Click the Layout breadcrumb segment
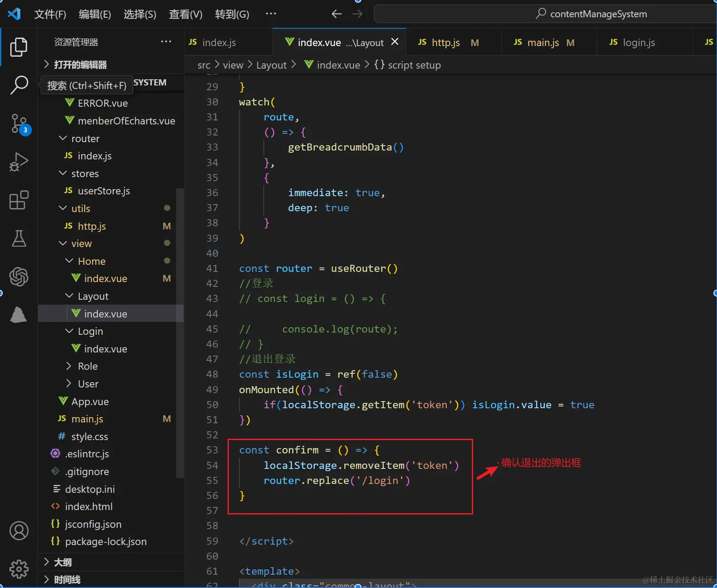The width and height of the screenshot is (717, 588). [x=271, y=65]
